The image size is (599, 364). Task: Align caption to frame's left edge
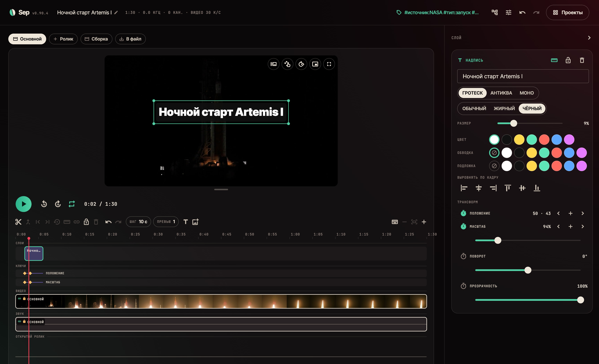point(464,188)
